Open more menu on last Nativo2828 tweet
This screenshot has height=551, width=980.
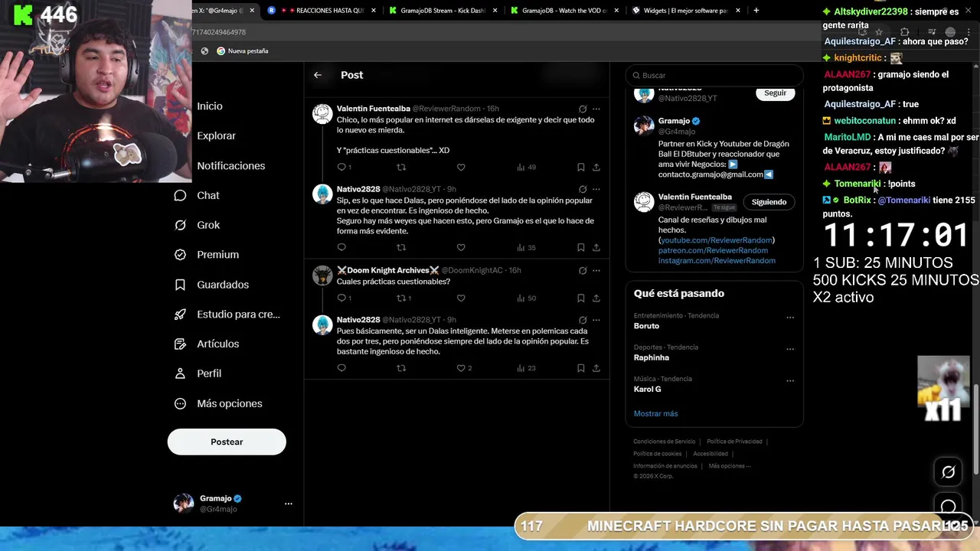tap(596, 320)
